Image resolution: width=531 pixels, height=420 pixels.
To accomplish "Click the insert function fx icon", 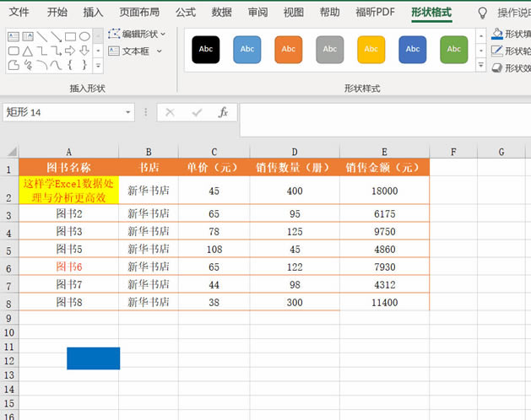I will 223,112.
